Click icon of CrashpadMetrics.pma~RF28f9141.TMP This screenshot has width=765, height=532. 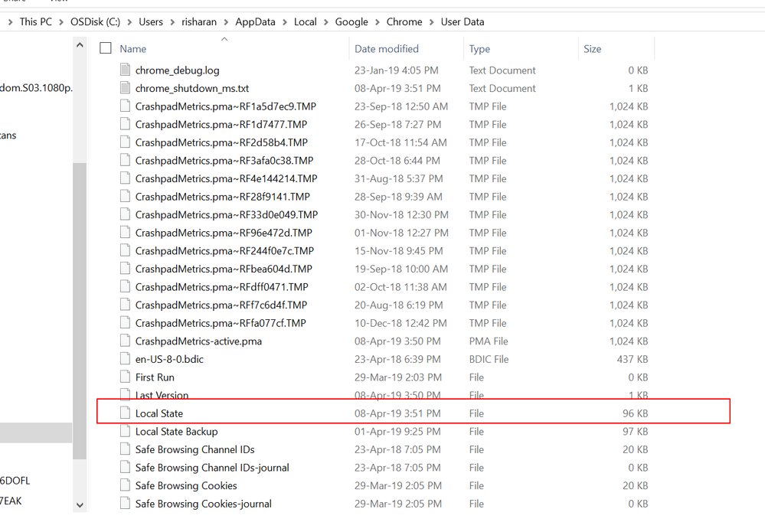coord(125,196)
